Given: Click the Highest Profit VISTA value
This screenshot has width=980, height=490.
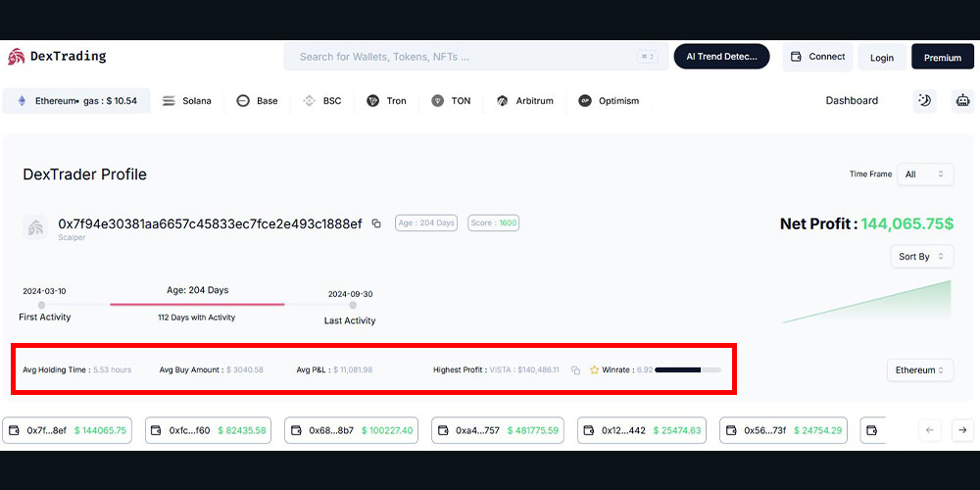Looking at the screenshot, I should coord(524,370).
